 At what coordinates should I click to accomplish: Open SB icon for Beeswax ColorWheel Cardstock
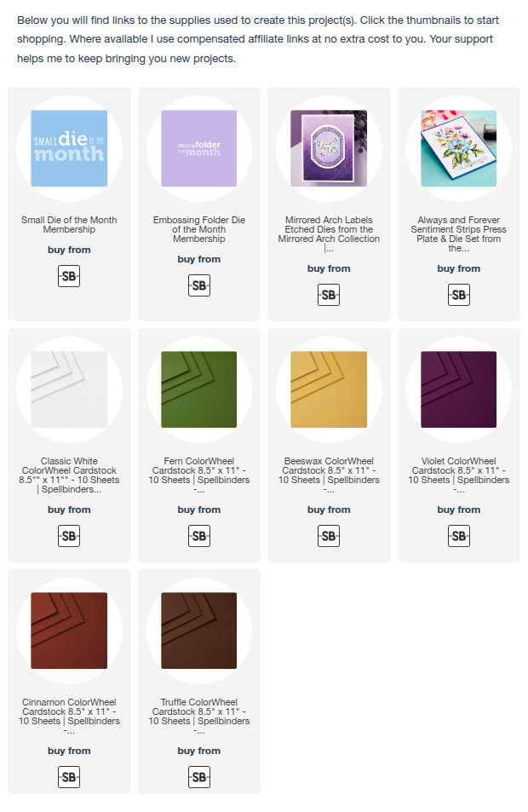coord(329,536)
